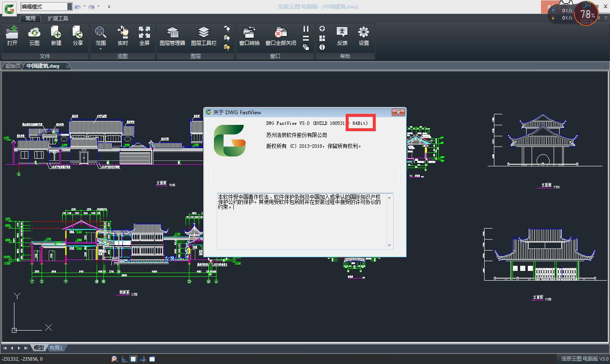Click the 分享 share icon
The image size is (610, 364).
(78, 36)
